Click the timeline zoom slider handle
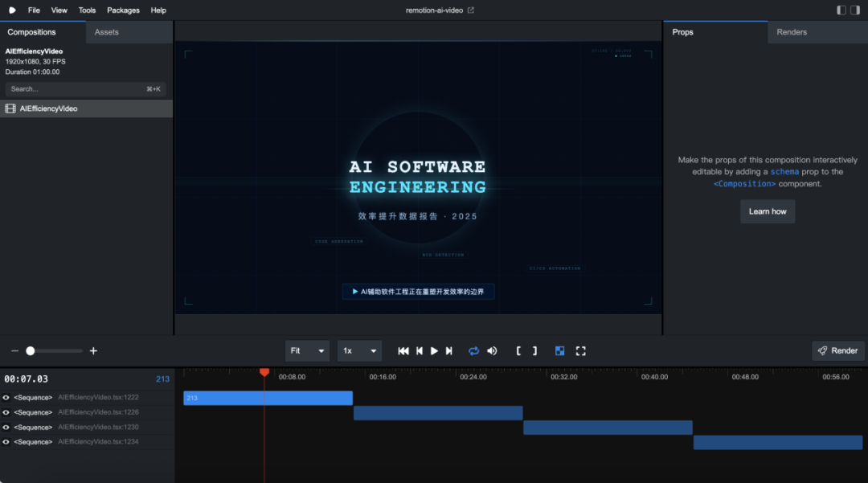Image resolution: width=868 pixels, height=483 pixels. [31, 351]
